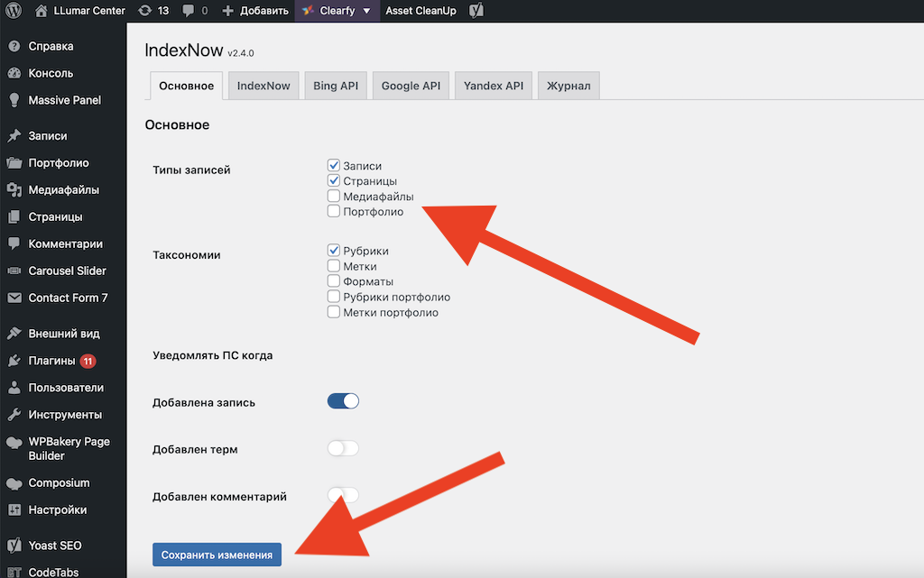Click the Contact Form 7 envelope icon
Viewport: 924px width, 578px height.
[14, 298]
